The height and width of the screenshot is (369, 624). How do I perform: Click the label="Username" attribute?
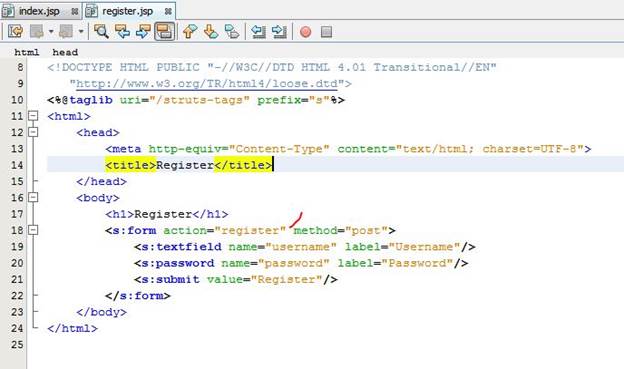(402, 247)
